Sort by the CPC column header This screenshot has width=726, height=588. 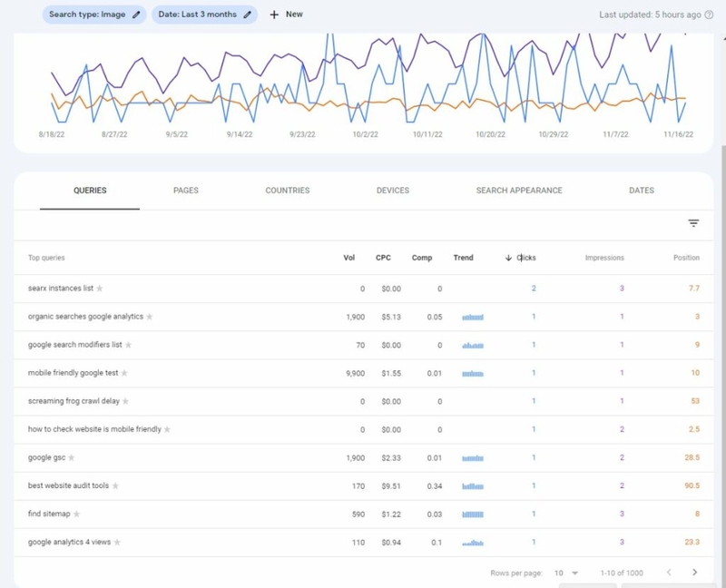(383, 258)
